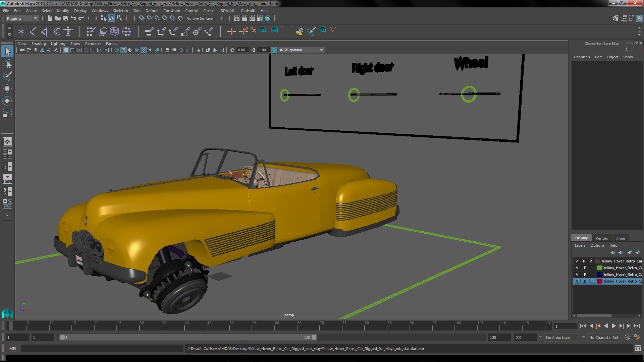Open the Constrain menu
644x362 pixels.
tap(171, 11)
